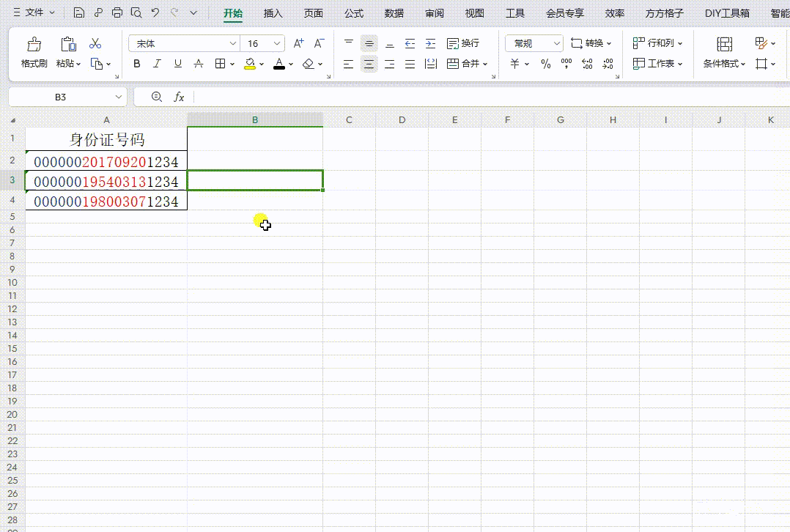Click the Copy icon

96,64
